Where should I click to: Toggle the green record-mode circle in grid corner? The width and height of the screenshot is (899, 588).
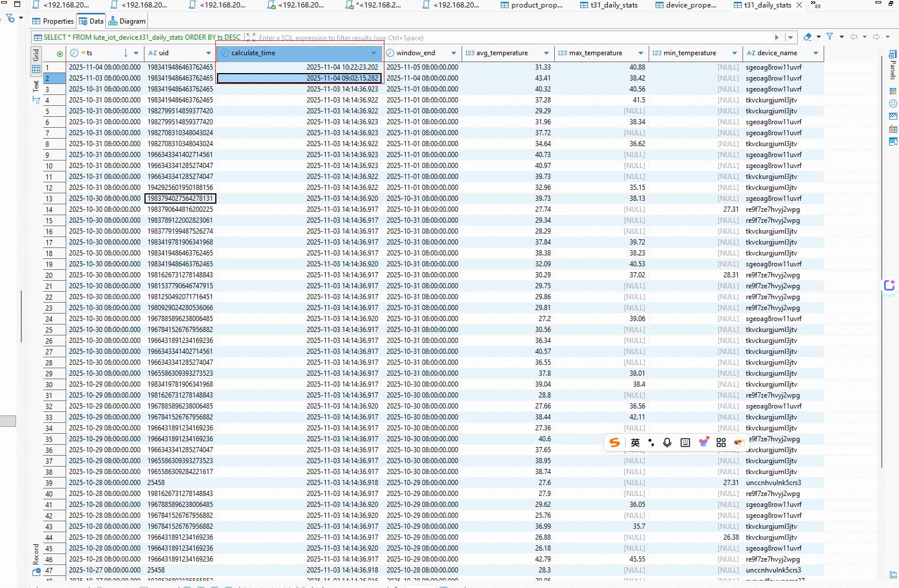[60, 54]
